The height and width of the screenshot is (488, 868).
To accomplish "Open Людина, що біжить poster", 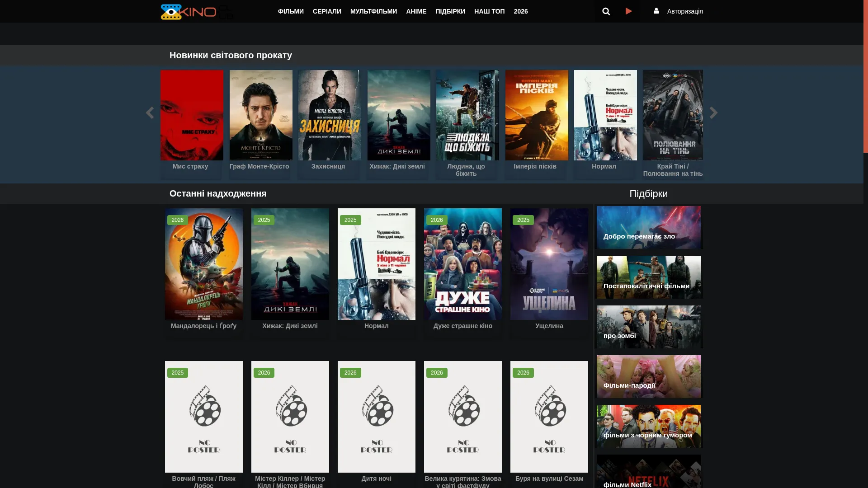I will (x=467, y=115).
